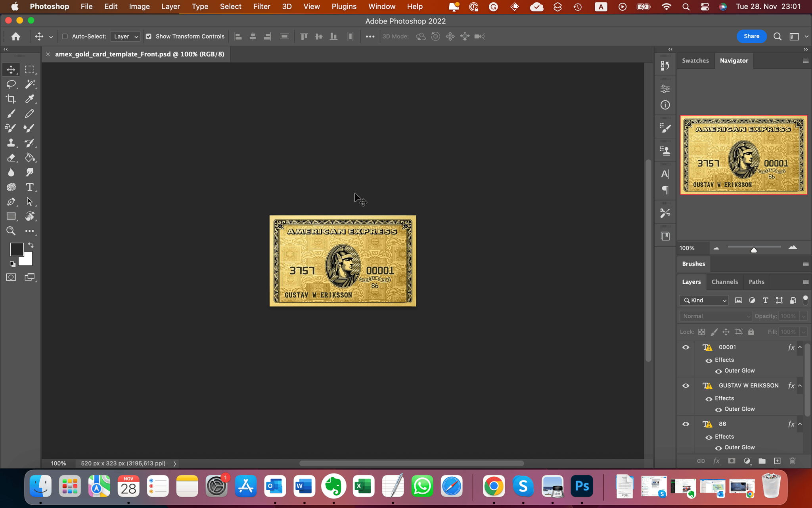The width and height of the screenshot is (812, 508).
Task: Open the Filter menu
Action: [x=261, y=6]
